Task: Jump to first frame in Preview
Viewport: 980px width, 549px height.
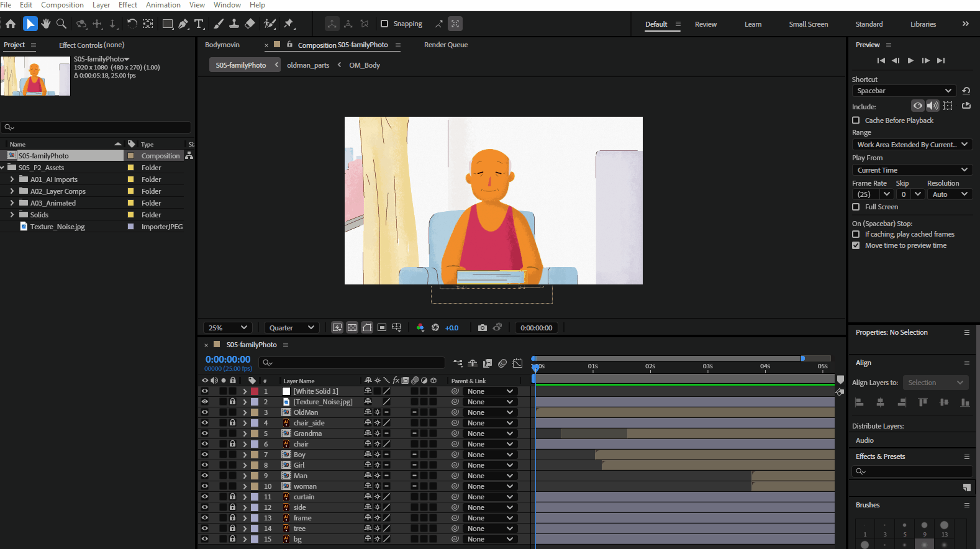Action: (881, 60)
